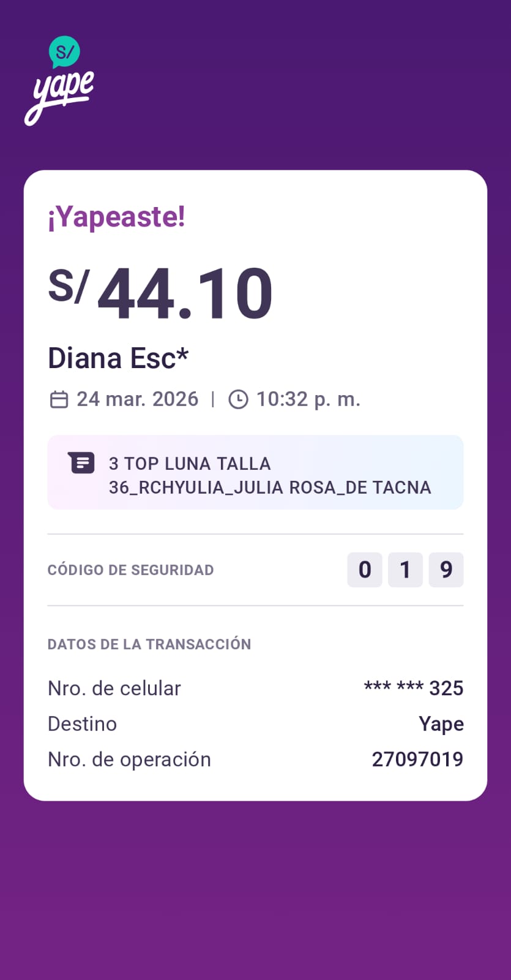Viewport: 511px width, 980px height.
Task: Select security code digit 1
Action: (405, 570)
